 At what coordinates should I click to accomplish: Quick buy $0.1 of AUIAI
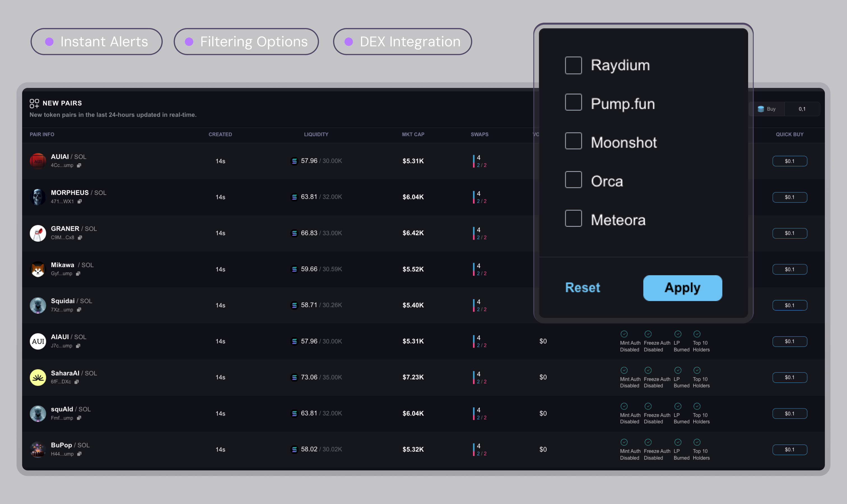coord(790,161)
